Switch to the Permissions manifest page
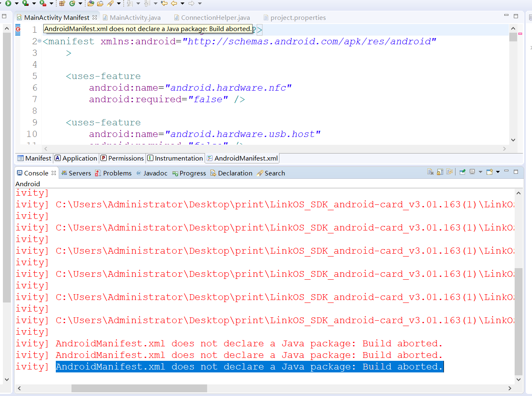 click(x=122, y=158)
